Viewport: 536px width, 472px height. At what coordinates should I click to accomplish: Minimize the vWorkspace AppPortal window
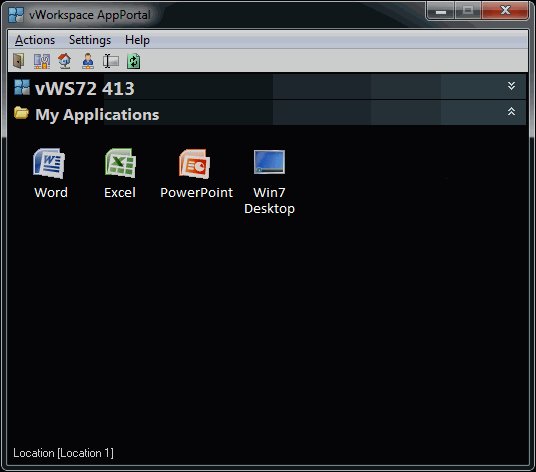click(441, 11)
